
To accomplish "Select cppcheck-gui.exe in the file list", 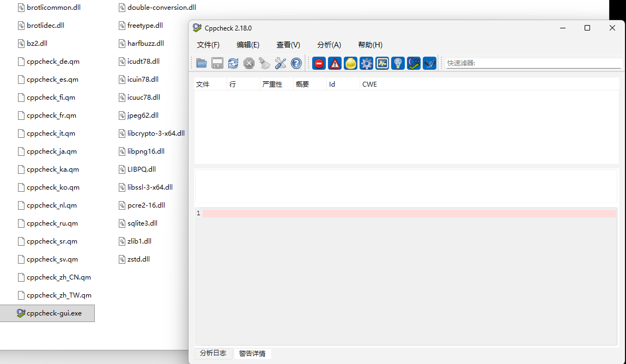I will [47, 313].
